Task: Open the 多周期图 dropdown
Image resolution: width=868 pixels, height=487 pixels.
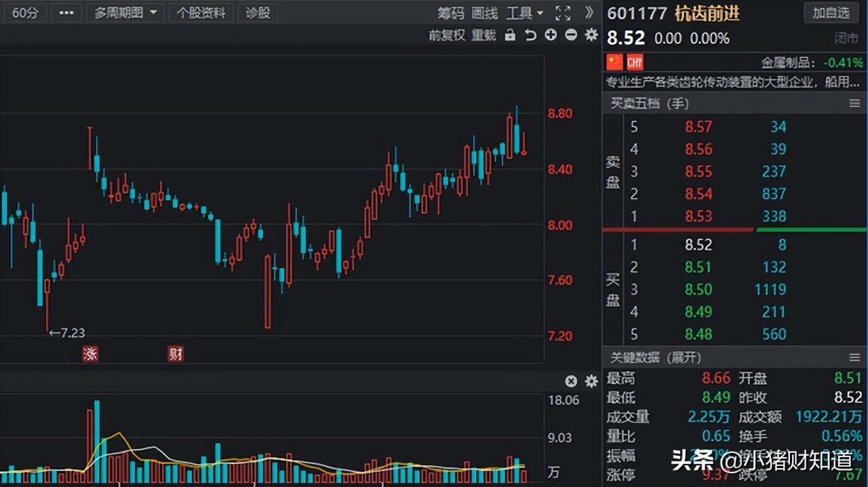Action: [x=125, y=12]
